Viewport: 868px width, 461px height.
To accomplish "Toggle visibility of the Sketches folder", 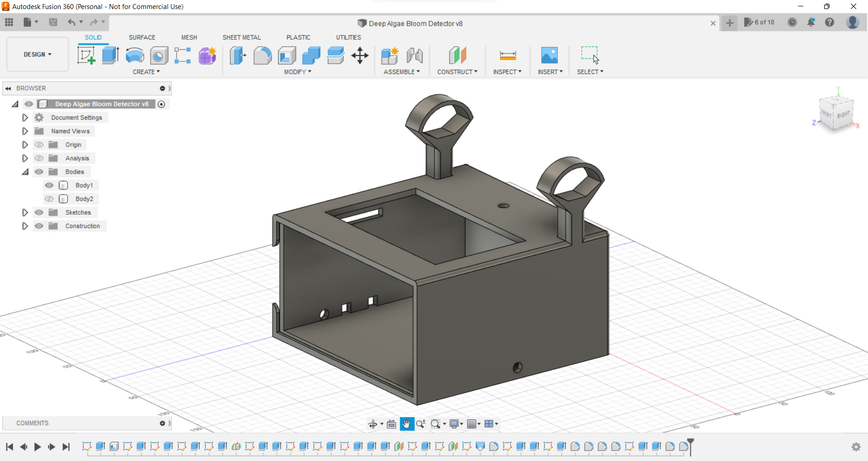I will [39, 212].
